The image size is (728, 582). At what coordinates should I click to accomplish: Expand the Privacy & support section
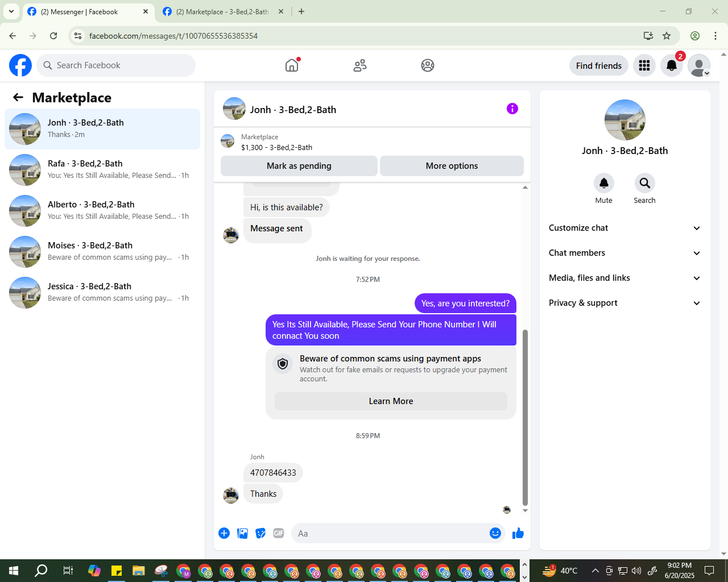click(x=624, y=303)
